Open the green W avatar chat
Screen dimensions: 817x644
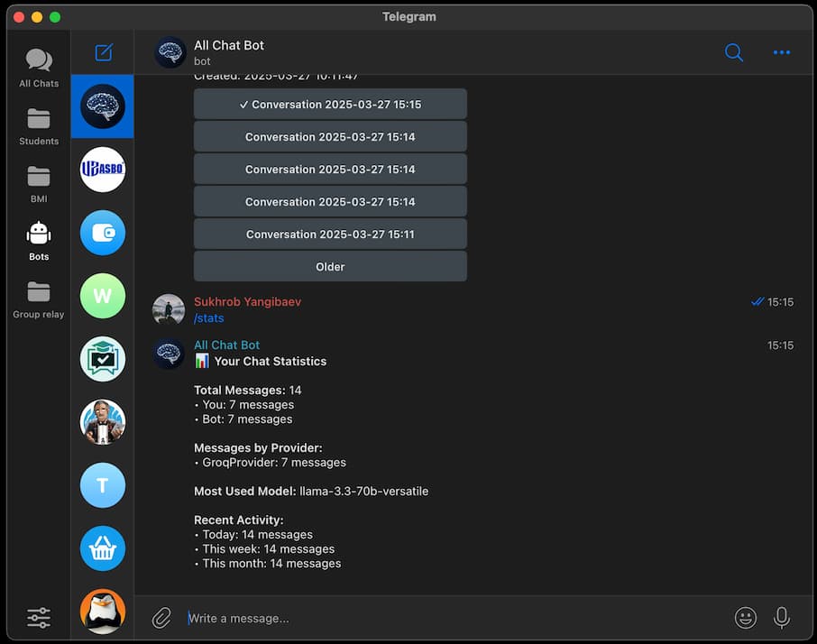point(103,296)
